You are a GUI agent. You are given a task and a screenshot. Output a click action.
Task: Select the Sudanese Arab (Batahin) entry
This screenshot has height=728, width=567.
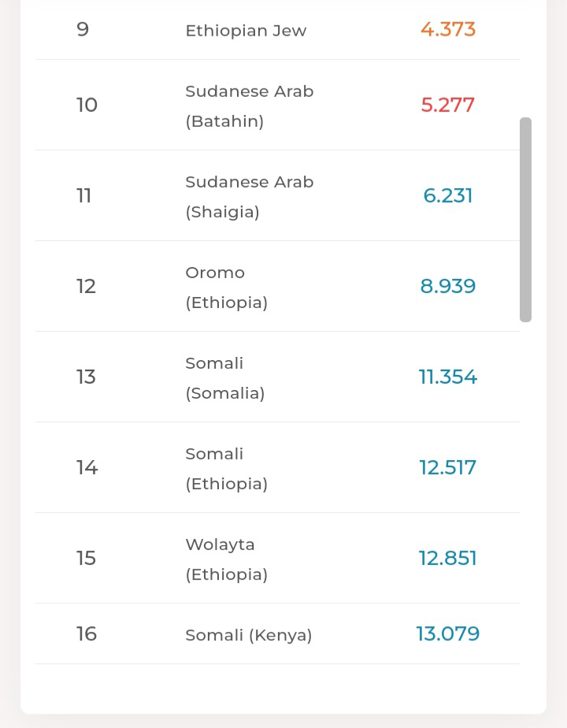pos(249,106)
